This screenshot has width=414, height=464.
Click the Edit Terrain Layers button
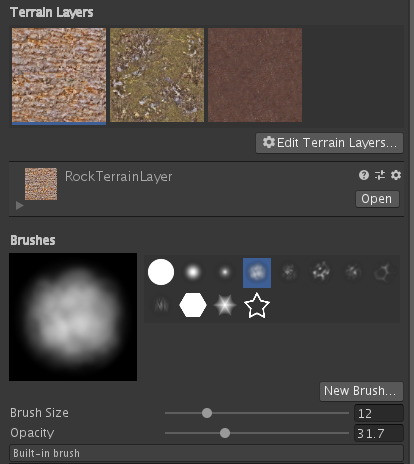point(329,143)
